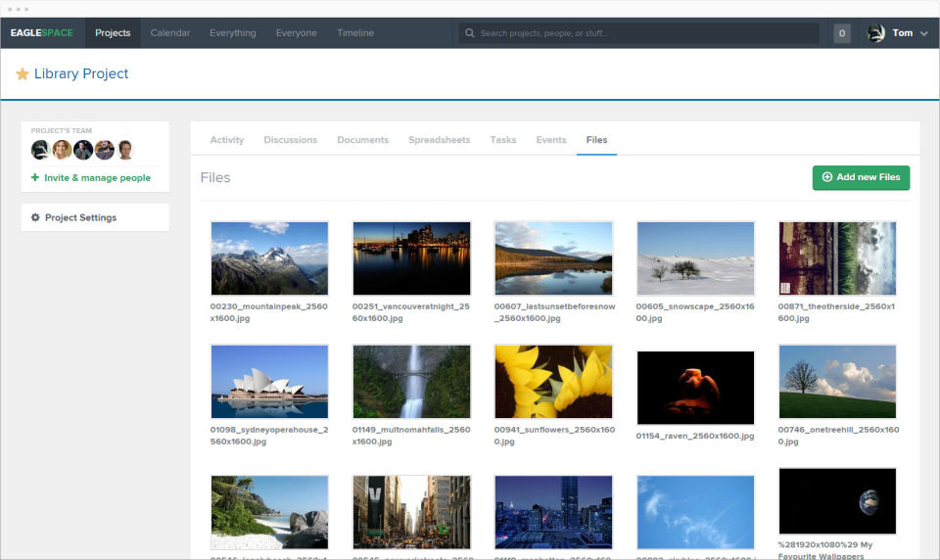
Task: Open the sydneyoperahouse image thumbnail
Action: pyautogui.click(x=270, y=382)
